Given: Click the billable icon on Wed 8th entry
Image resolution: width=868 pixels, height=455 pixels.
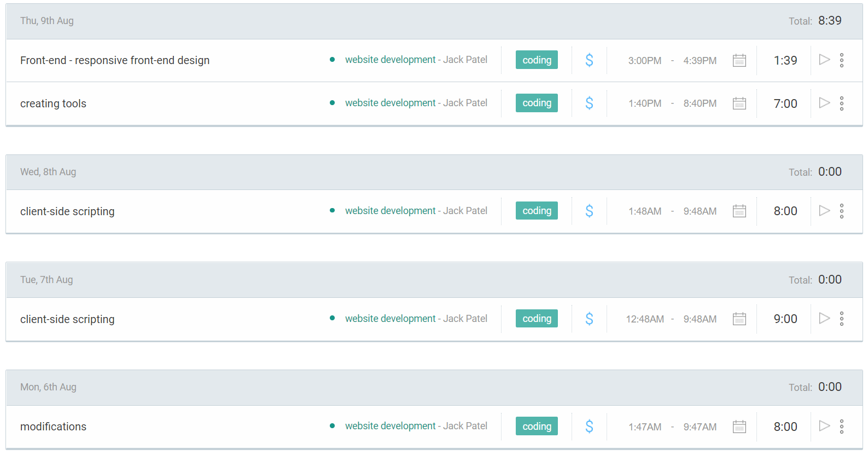Looking at the screenshot, I should point(589,210).
